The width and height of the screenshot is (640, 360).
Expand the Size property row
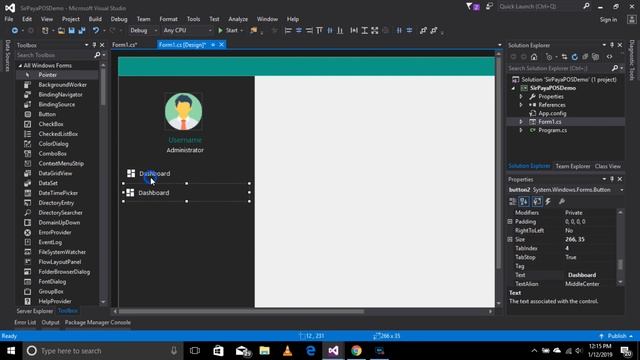pos(510,240)
